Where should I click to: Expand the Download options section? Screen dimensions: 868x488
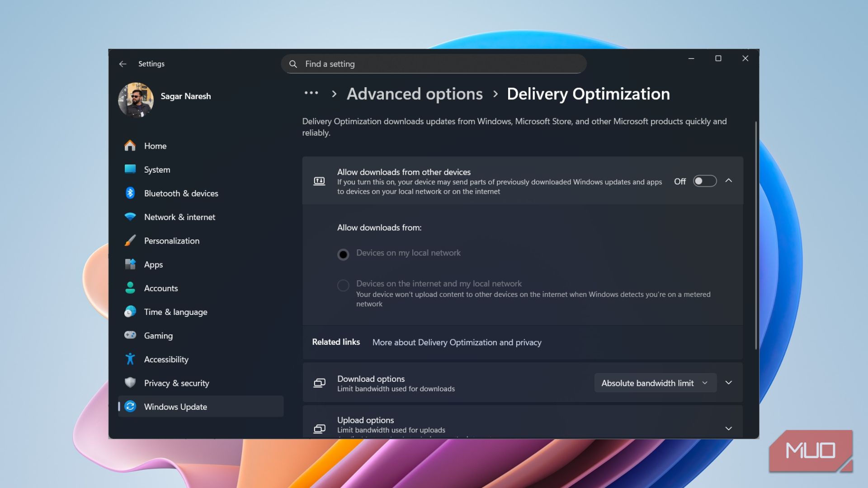pyautogui.click(x=729, y=383)
